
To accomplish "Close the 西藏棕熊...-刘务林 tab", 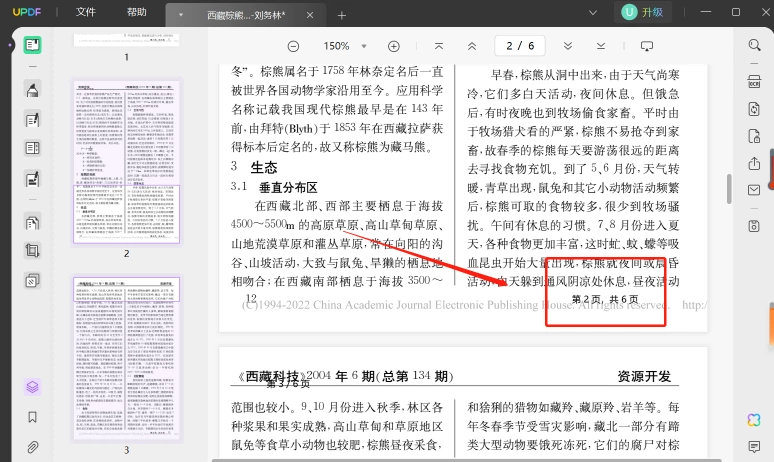I will [x=310, y=15].
